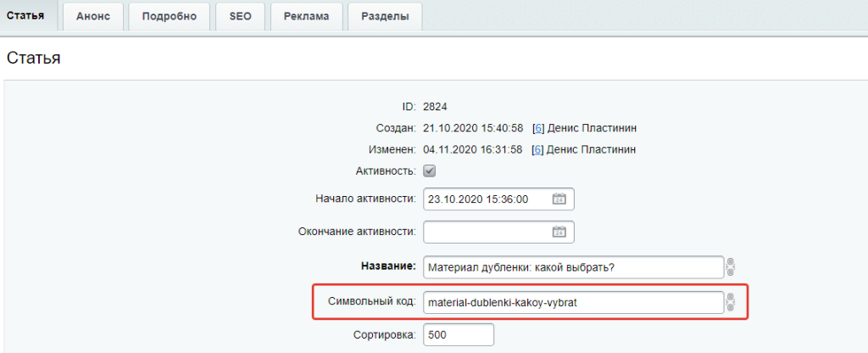Focus the Сортировка field showing 500
Image resolution: width=868 pixels, height=353 pixels.
tap(459, 335)
